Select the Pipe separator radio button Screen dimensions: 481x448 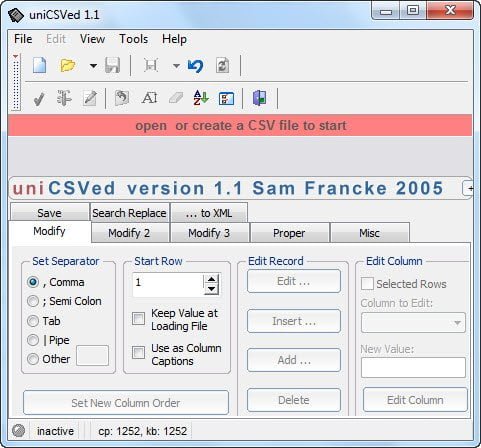click(x=33, y=340)
